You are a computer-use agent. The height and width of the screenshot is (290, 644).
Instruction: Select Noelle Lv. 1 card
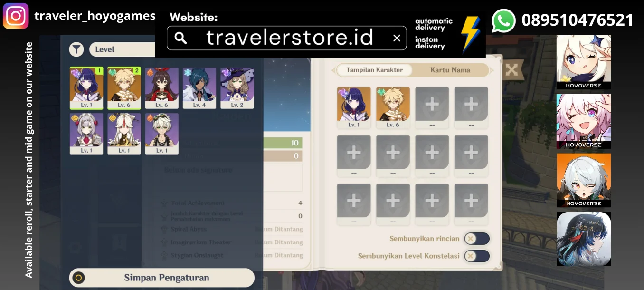point(86,134)
